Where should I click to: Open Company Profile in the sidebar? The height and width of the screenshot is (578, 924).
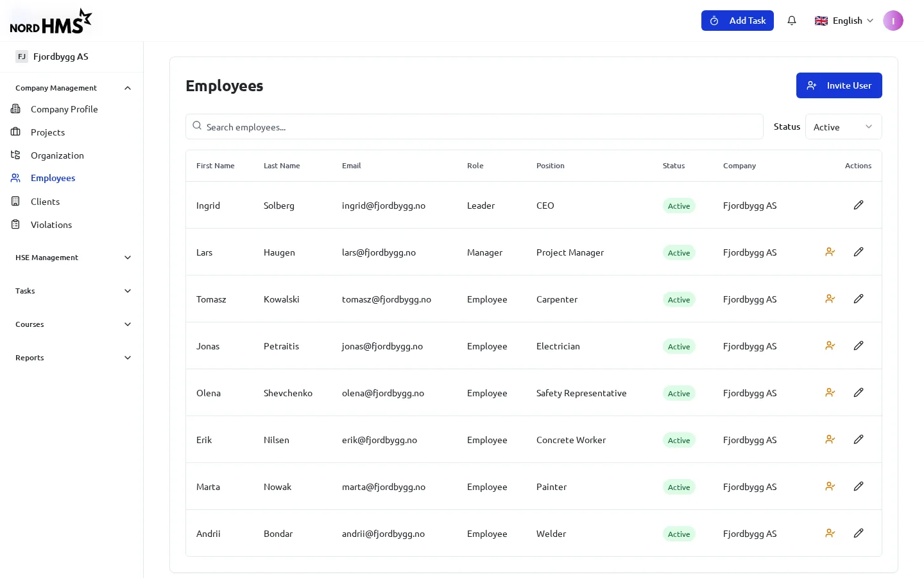64,109
